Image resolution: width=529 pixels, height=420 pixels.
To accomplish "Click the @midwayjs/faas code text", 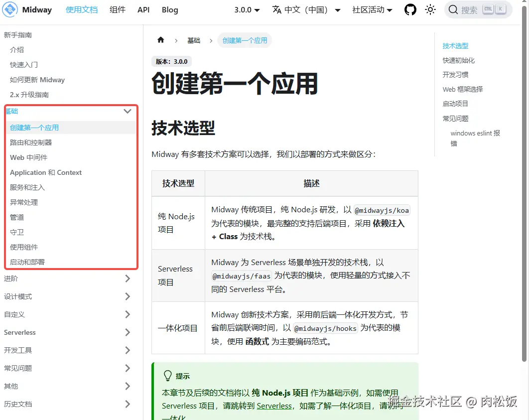I will tap(241, 277).
